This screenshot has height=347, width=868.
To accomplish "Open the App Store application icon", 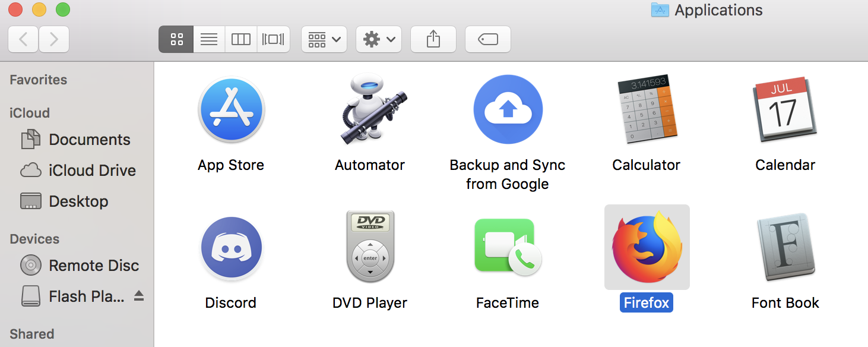I will tap(231, 110).
